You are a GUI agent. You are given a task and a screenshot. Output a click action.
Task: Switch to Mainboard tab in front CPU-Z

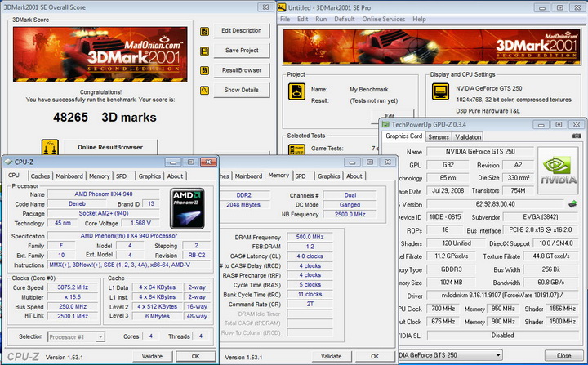[69, 176]
